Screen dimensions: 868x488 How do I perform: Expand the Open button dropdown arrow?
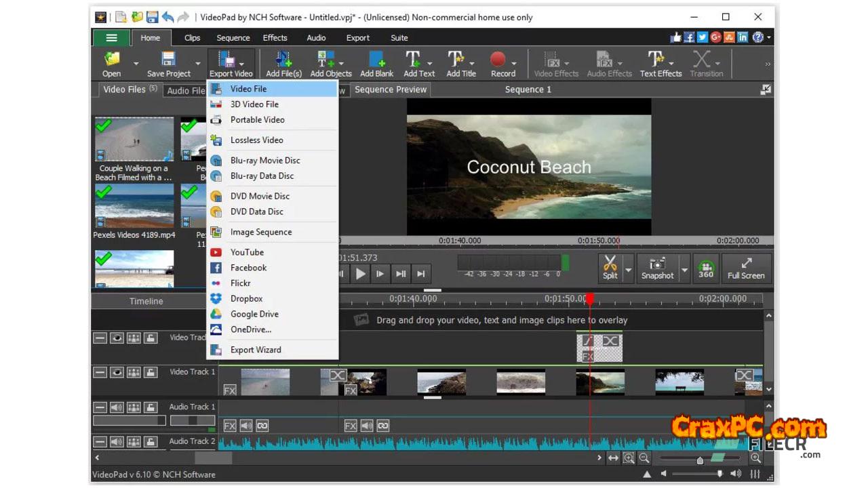click(x=136, y=64)
